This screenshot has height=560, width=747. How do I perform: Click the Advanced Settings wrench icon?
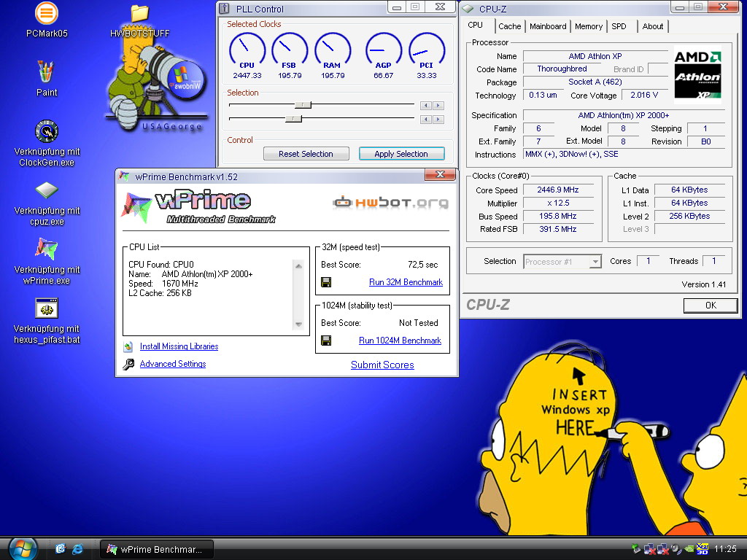pos(128,365)
